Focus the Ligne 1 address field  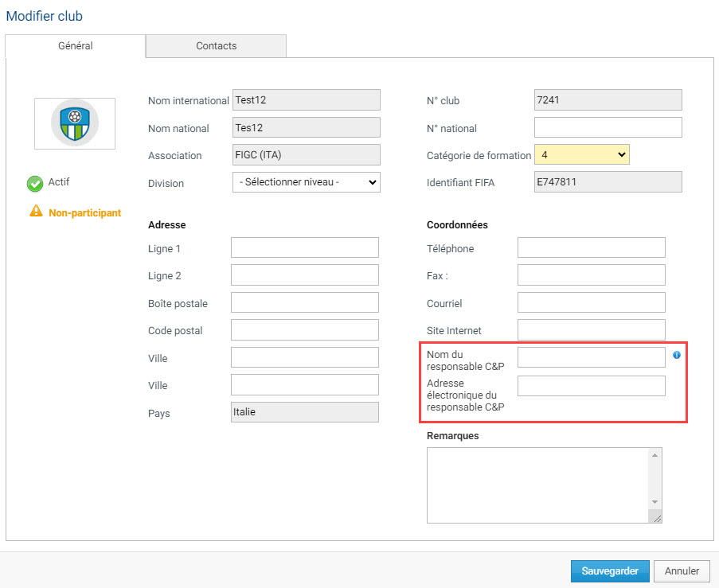(x=305, y=247)
